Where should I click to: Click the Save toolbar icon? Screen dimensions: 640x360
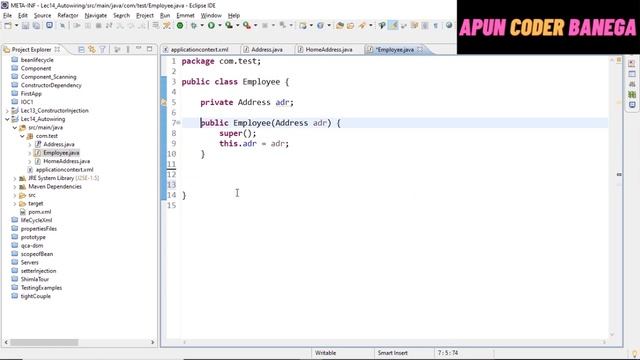pyautogui.click(x=25, y=25)
